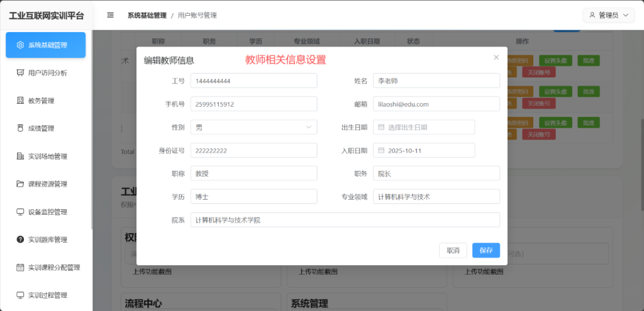This screenshot has width=644, height=311.
Task: Select 实训课程分配管理 menu item
Action: tap(53, 268)
